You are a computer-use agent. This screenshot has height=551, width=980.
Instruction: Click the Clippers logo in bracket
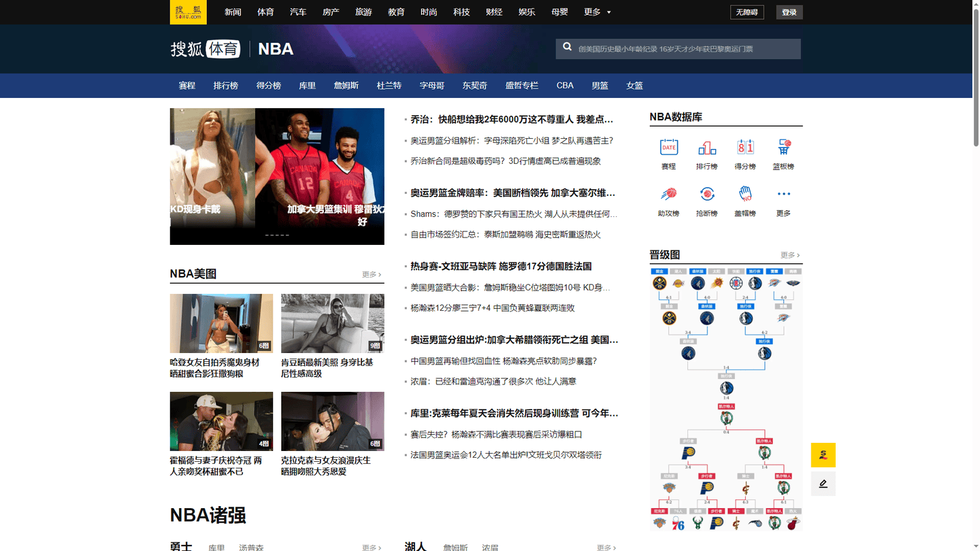point(736,284)
